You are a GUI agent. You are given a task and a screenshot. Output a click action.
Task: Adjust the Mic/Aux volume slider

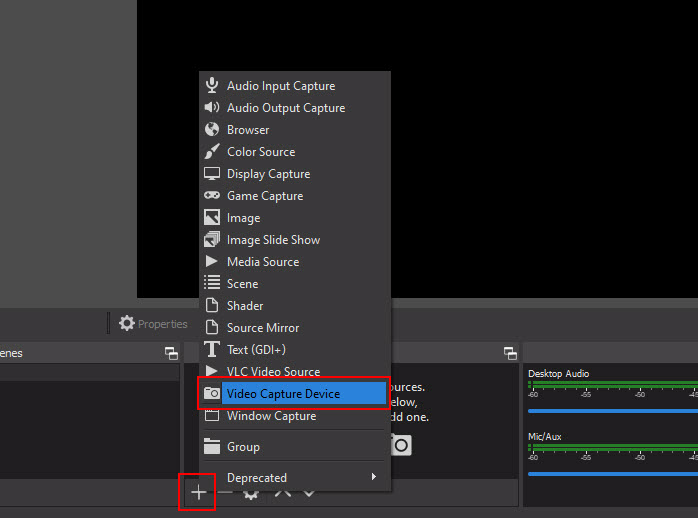point(613,474)
